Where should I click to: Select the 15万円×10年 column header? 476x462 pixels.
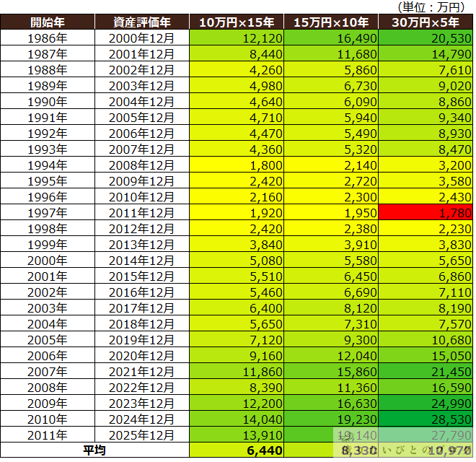pos(330,22)
